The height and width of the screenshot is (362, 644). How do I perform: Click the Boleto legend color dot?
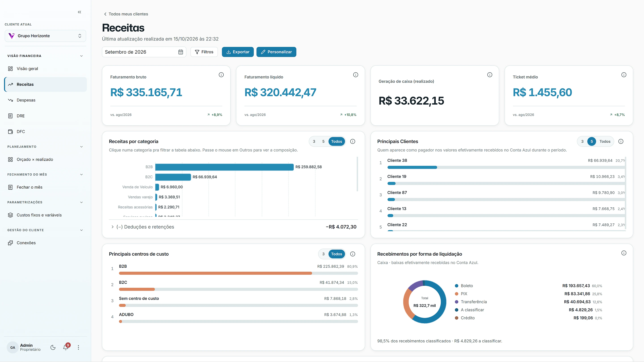(x=456, y=286)
